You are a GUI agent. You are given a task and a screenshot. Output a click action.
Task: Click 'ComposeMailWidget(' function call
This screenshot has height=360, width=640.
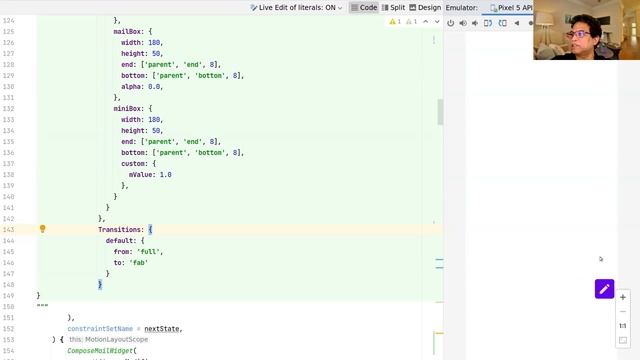(x=102, y=351)
